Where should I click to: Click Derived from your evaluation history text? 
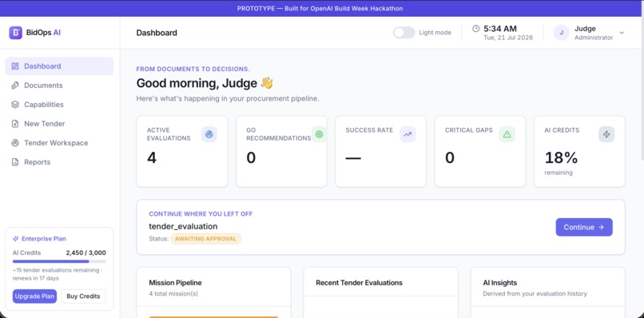tap(535, 294)
